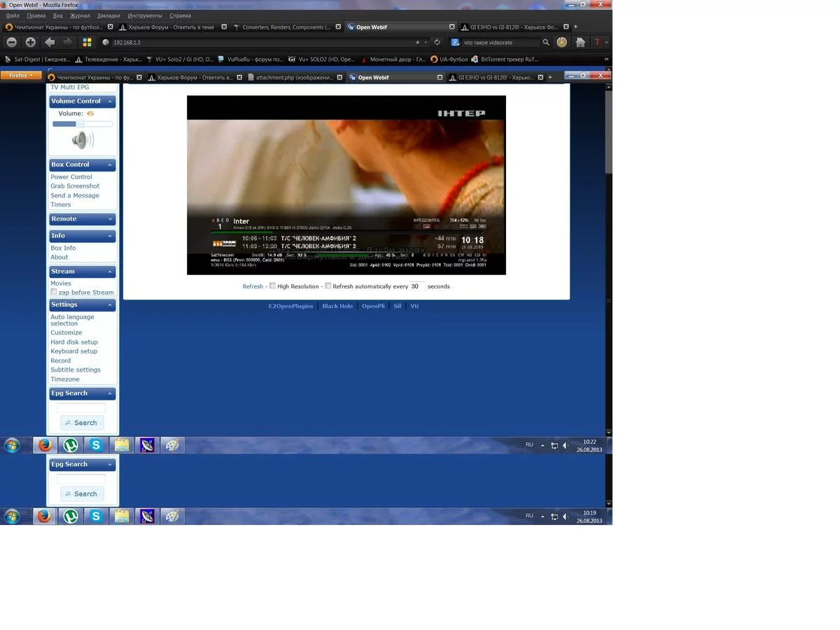Open the Журнал menu

(80, 15)
